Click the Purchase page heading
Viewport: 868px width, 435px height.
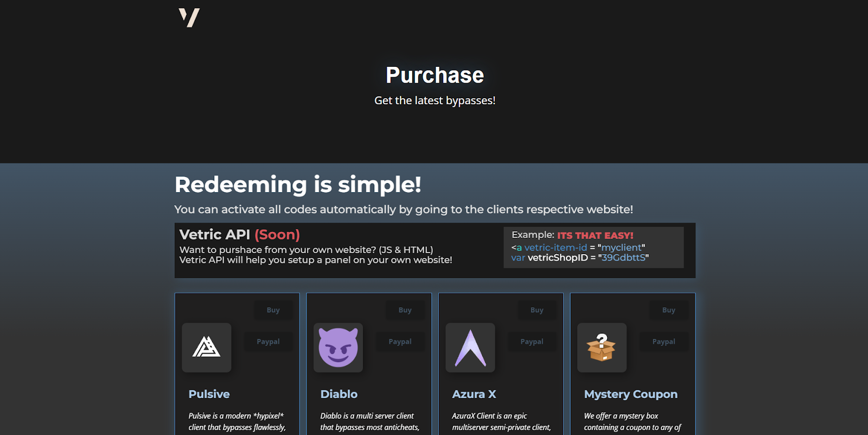coord(435,75)
